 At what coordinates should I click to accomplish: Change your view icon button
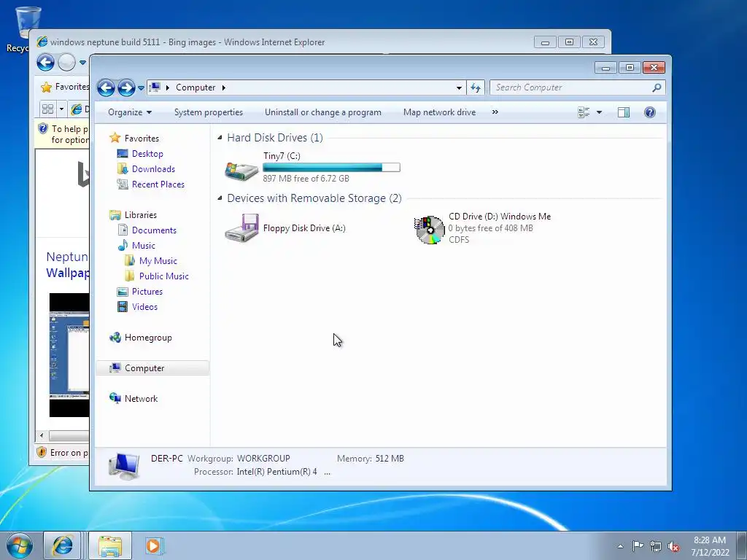pos(584,112)
